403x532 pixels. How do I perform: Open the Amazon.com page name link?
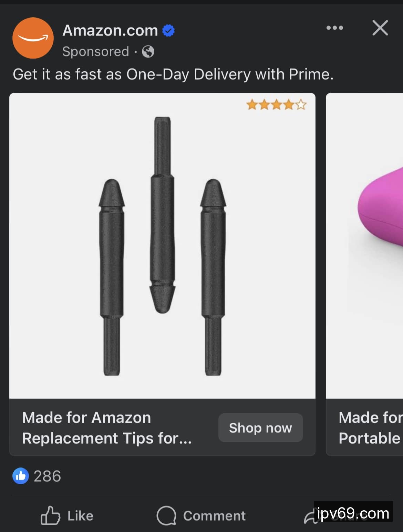click(x=110, y=30)
